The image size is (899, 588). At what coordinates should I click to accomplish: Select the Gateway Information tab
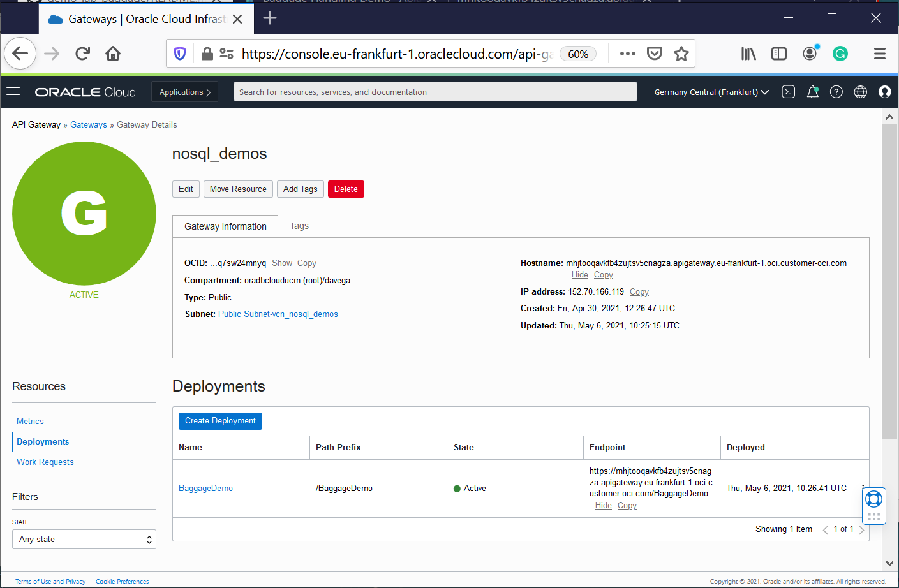[225, 226]
